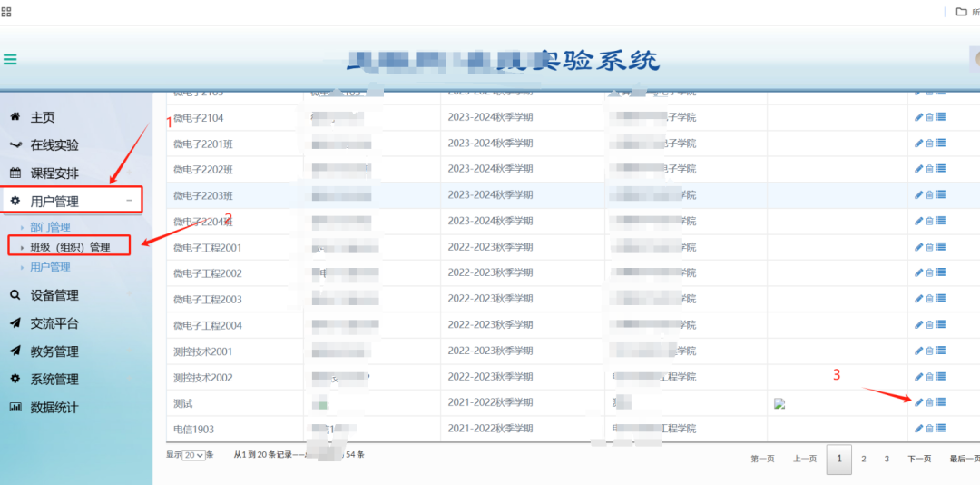Image resolution: width=980 pixels, height=485 pixels.
Task: Edit 微电子2204 row via pencil icon
Action: click(918, 221)
